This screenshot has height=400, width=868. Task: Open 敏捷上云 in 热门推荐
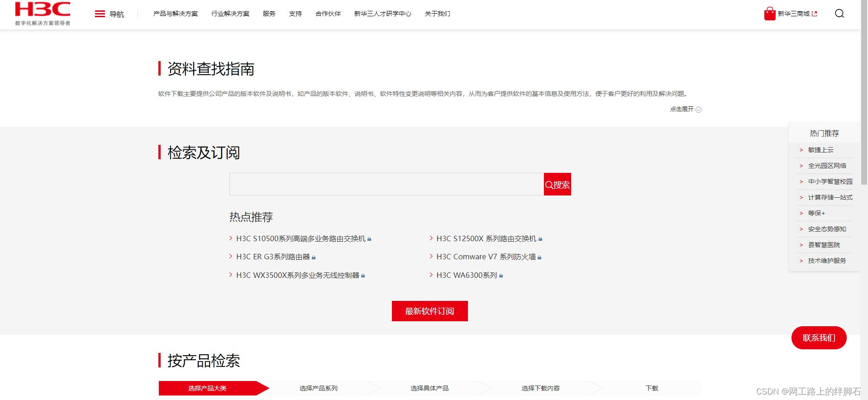[820, 150]
